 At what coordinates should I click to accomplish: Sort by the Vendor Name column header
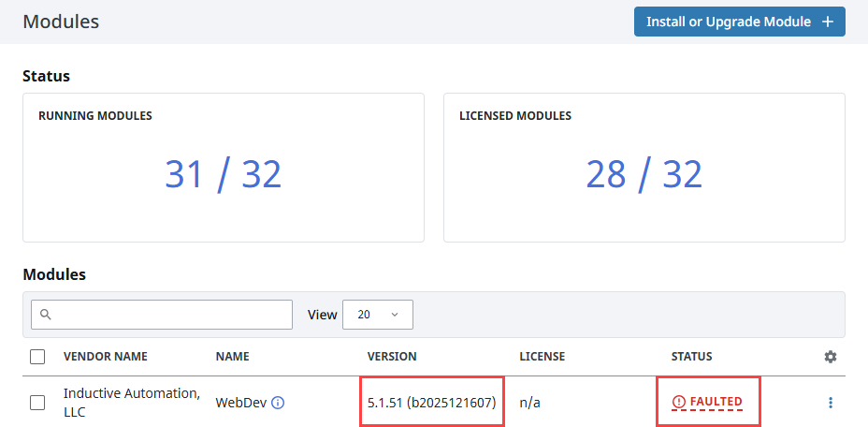click(105, 357)
